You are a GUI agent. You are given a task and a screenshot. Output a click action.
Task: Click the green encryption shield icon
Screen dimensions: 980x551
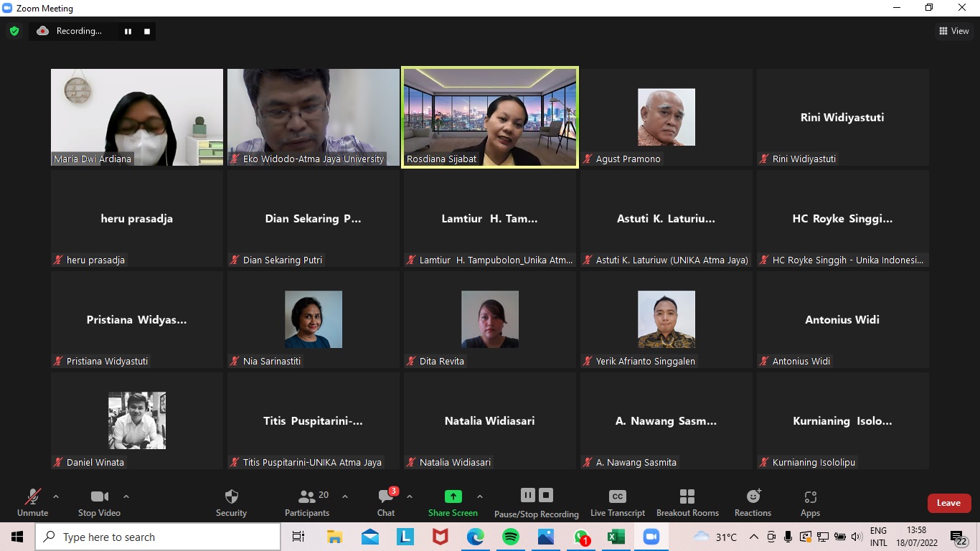point(14,31)
